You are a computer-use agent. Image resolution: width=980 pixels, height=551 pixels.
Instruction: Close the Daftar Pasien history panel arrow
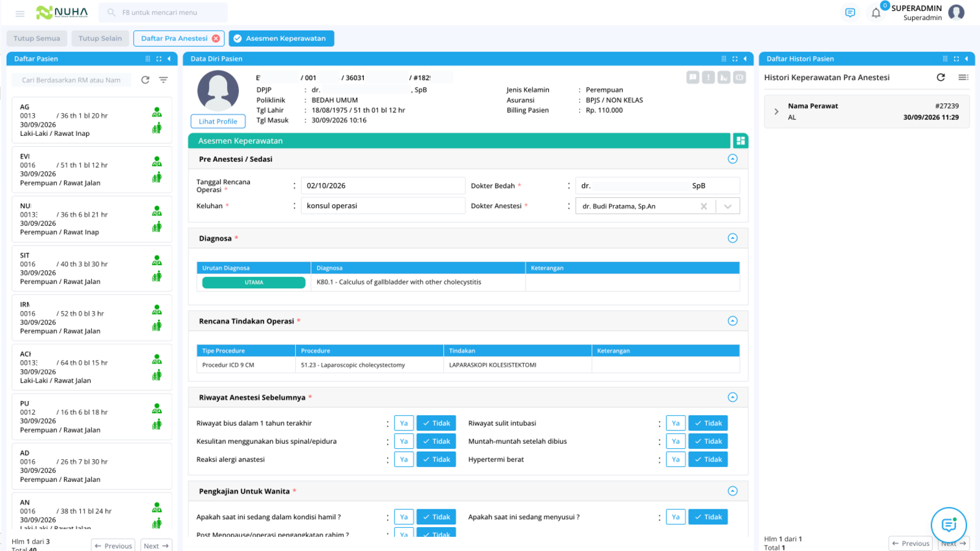pyautogui.click(x=967, y=59)
